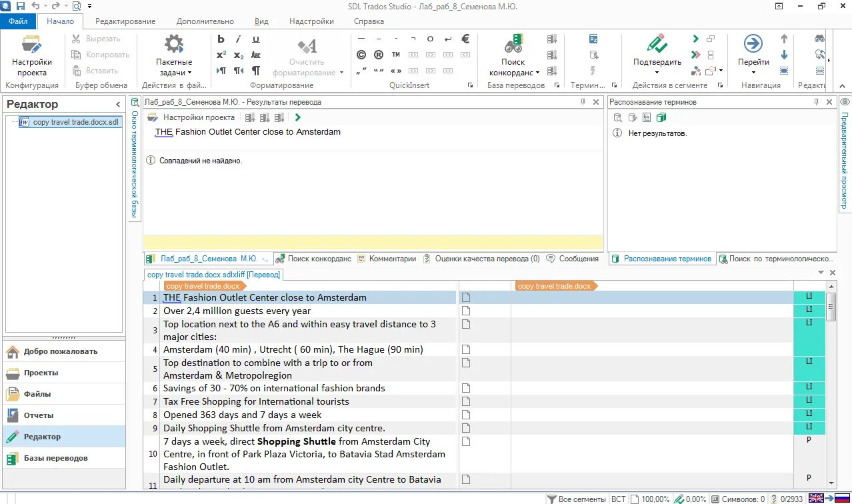This screenshot has height=504, width=852.
Task: Switch to Редактирование ribbon tab
Action: [125, 21]
